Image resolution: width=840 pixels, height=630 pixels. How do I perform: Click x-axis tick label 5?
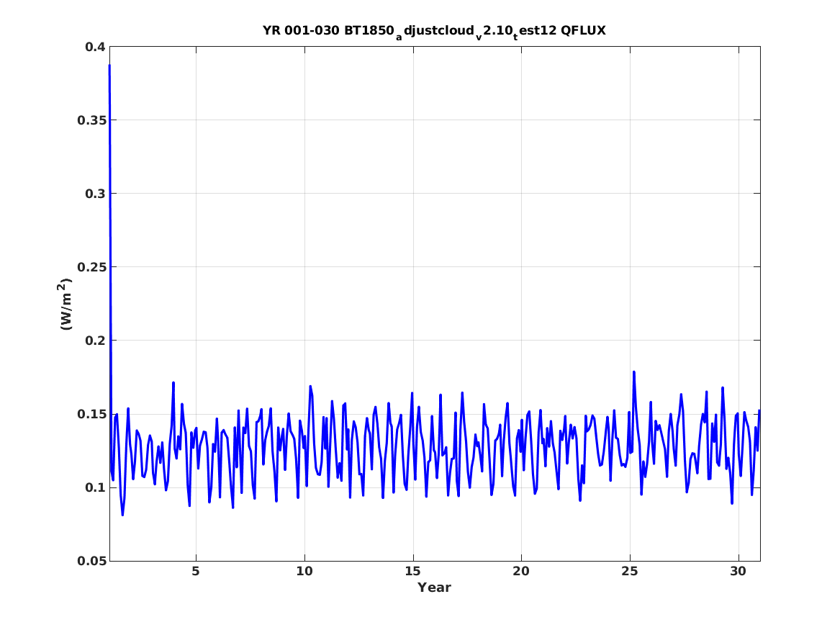pos(196,572)
